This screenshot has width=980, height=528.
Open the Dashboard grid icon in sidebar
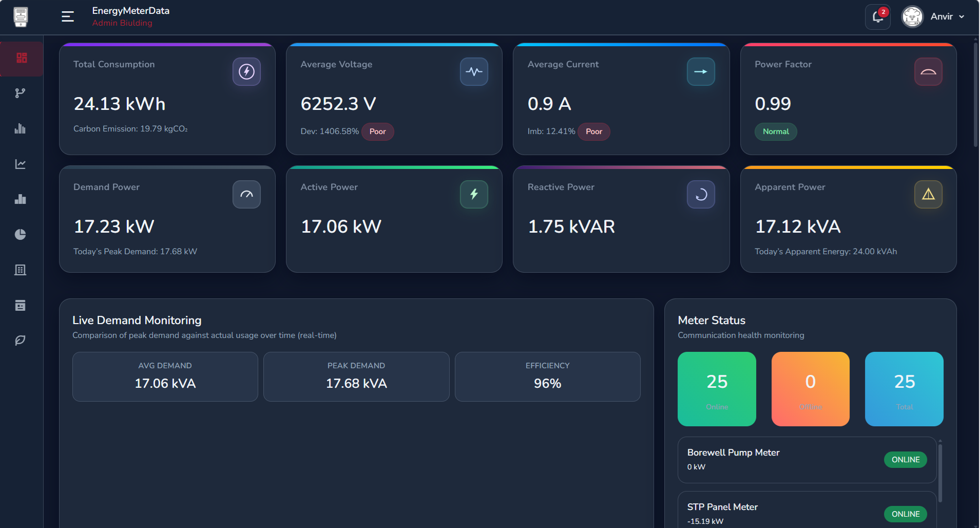tap(22, 59)
